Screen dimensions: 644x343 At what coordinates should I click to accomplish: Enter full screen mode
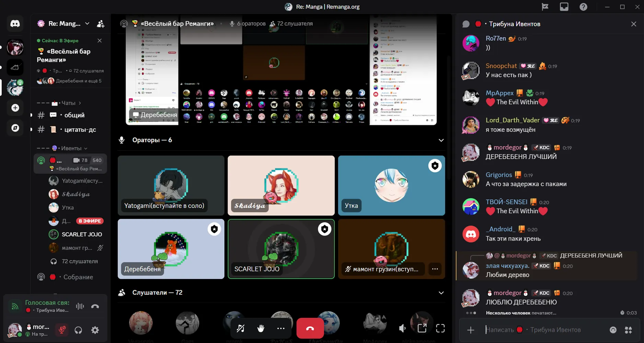pyautogui.click(x=440, y=328)
